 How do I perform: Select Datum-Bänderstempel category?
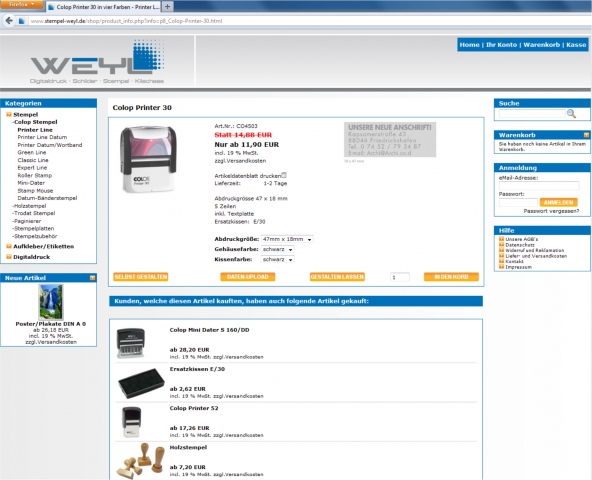pyautogui.click(x=47, y=198)
